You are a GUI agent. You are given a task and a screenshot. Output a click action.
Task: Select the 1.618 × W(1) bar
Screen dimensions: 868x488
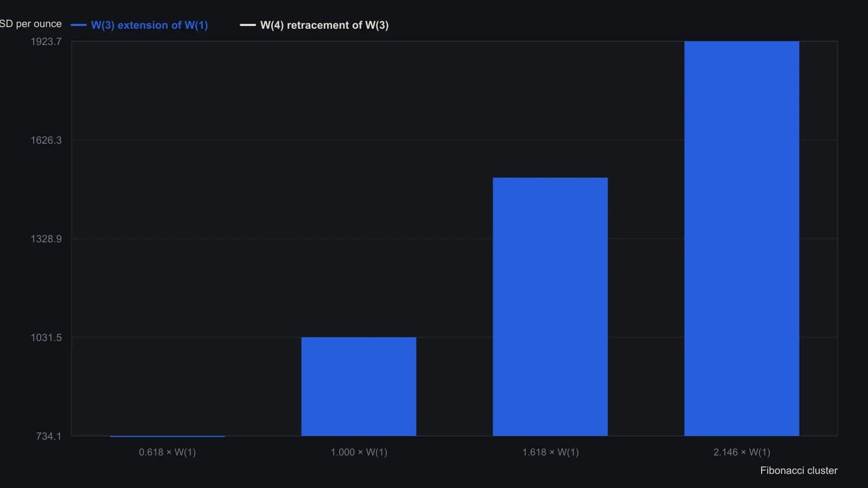point(550,307)
